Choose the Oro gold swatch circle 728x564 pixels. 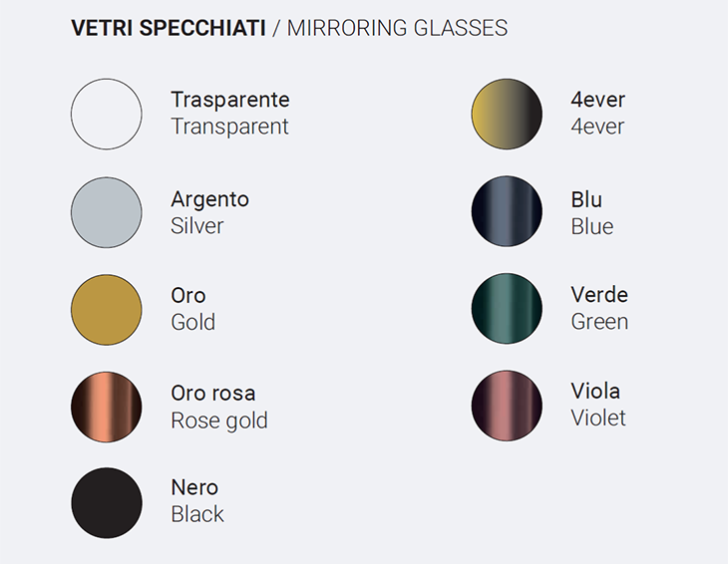[x=107, y=310]
